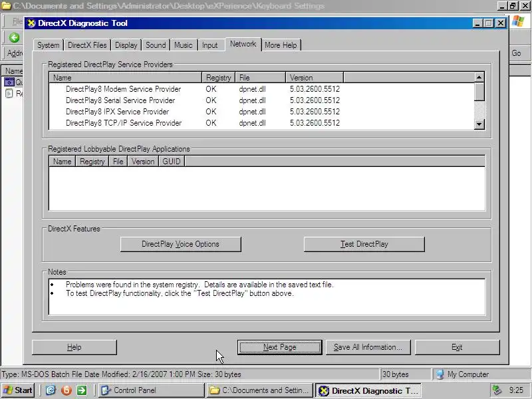532x399 pixels.
Task: Click DirectX Diagnostic Tool taskbar button
Action: (368, 390)
